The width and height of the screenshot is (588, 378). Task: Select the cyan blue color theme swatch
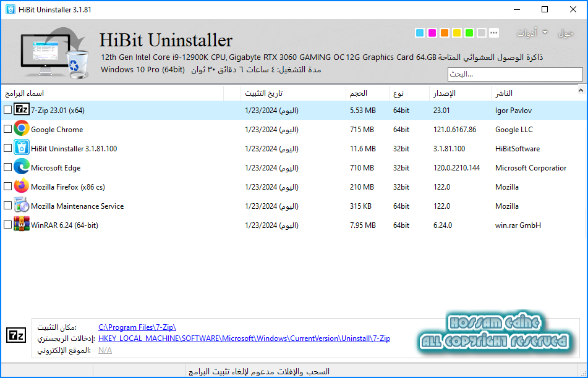pos(420,33)
